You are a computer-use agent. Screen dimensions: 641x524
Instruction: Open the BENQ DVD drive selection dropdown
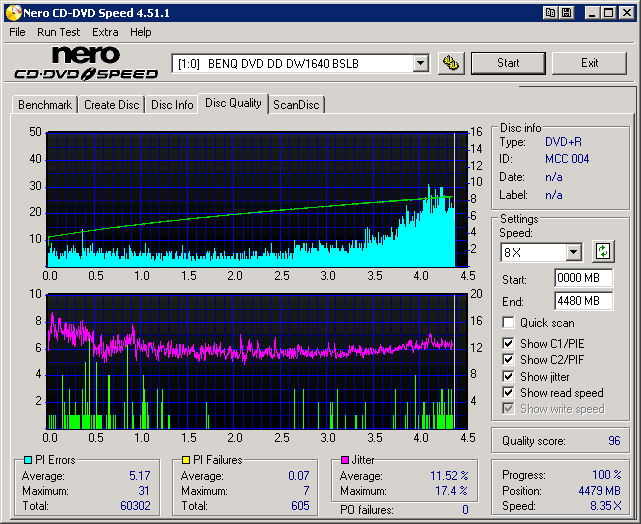[x=420, y=64]
